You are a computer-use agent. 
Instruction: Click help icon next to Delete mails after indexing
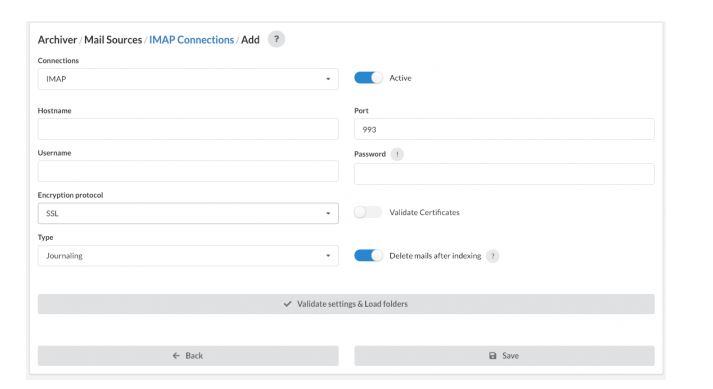[x=492, y=256]
